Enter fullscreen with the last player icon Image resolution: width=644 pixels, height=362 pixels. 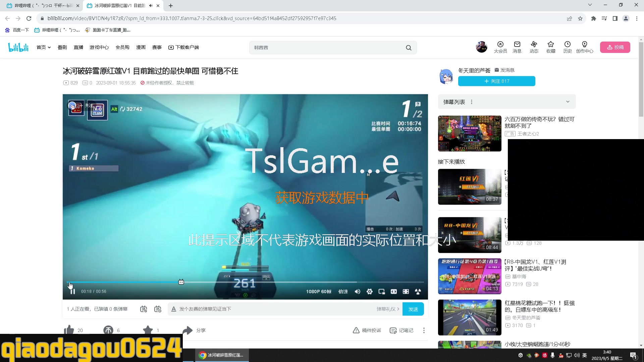[x=418, y=292]
